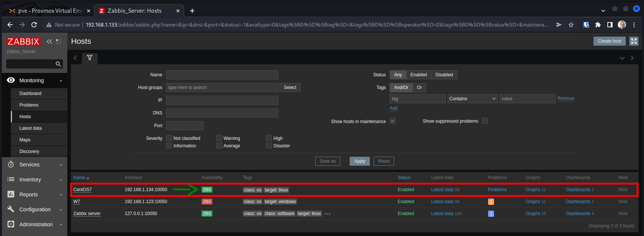
Task: Click Zabbix server ZBX availability badge
Action: click(207, 214)
